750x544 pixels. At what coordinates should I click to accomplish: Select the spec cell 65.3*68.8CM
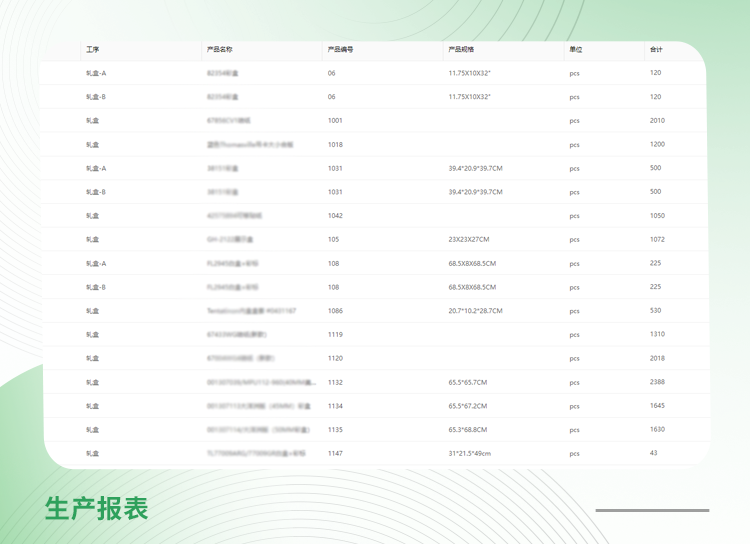(467, 430)
